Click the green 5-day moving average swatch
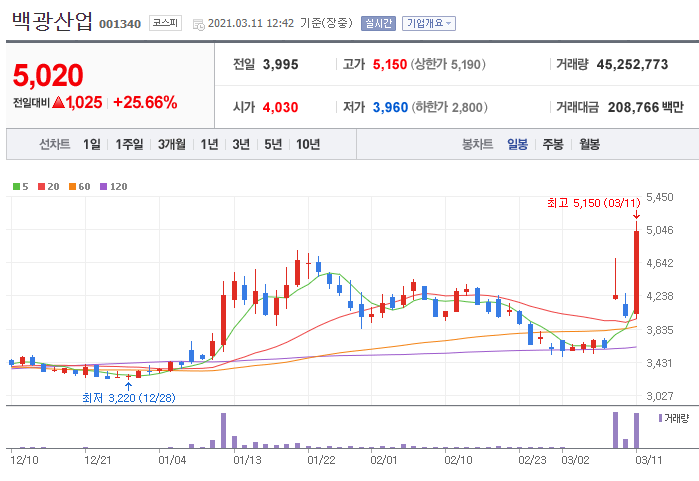 (x=16, y=186)
